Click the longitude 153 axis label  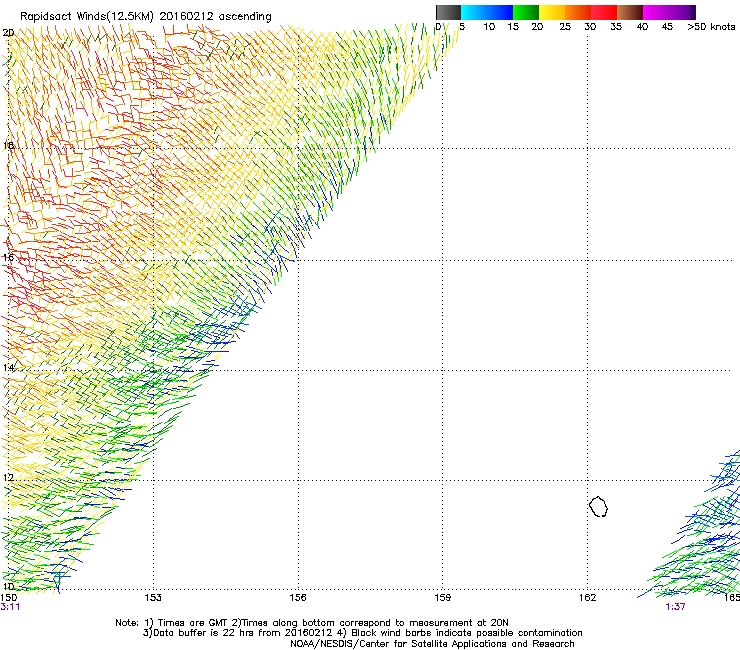[153, 598]
